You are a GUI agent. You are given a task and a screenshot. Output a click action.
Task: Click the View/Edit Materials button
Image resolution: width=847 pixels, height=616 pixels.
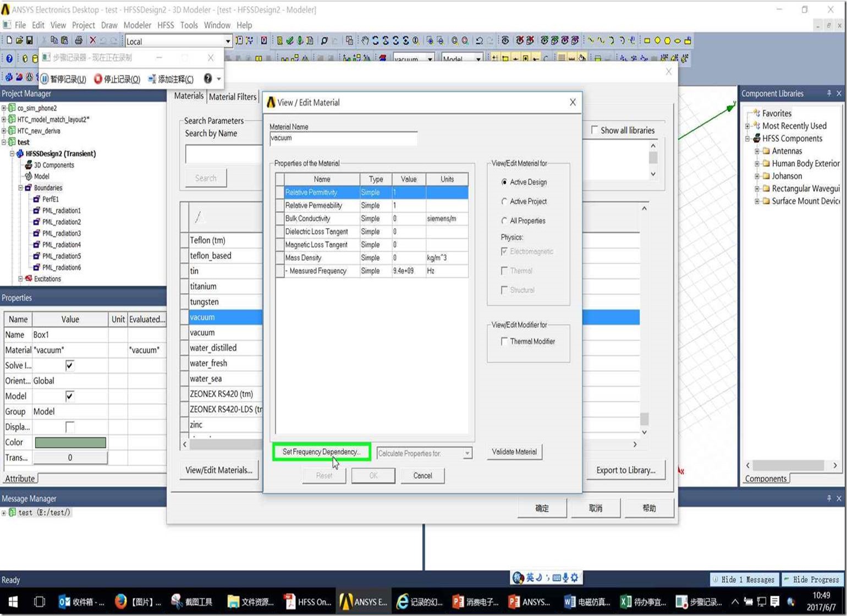tap(219, 470)
